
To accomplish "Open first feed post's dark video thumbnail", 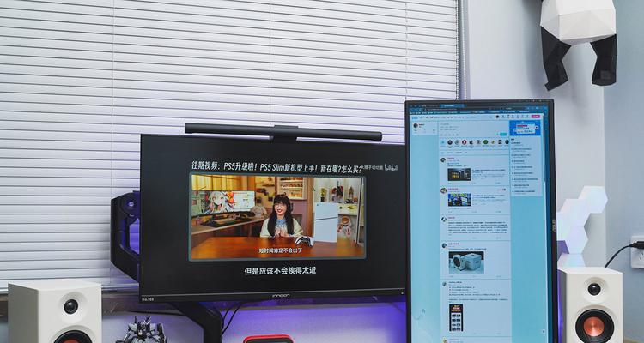I will [x=459, y=174].
